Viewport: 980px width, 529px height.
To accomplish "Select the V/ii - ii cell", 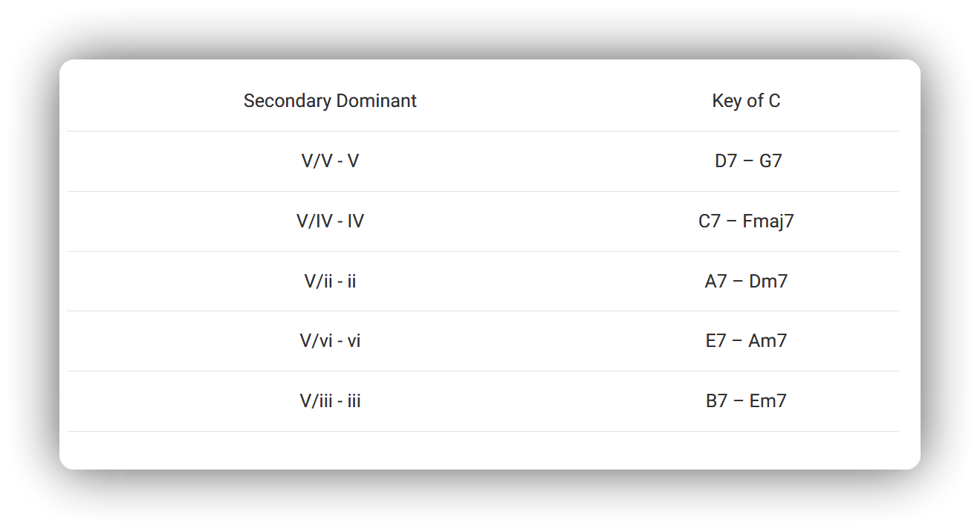I will pyautogui.click(x=330, y=282).
